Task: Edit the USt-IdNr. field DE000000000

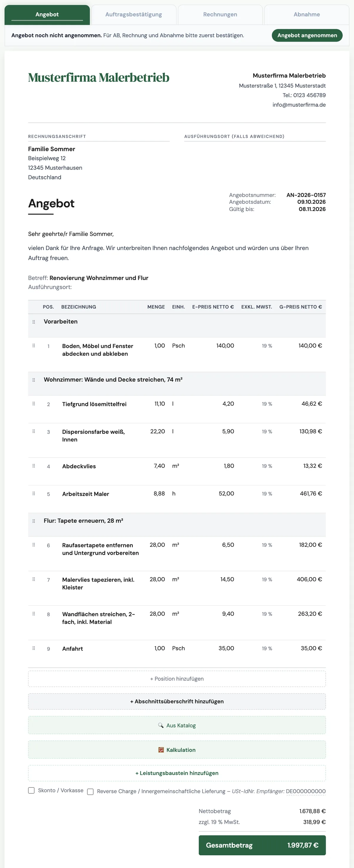Action: click(306, 791)
